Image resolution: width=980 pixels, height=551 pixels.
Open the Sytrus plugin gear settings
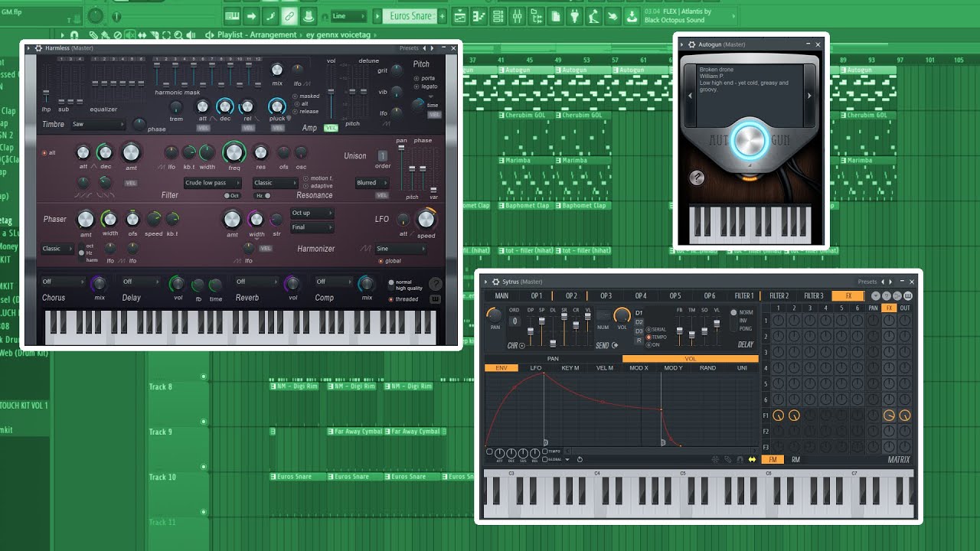click(495, 282)
